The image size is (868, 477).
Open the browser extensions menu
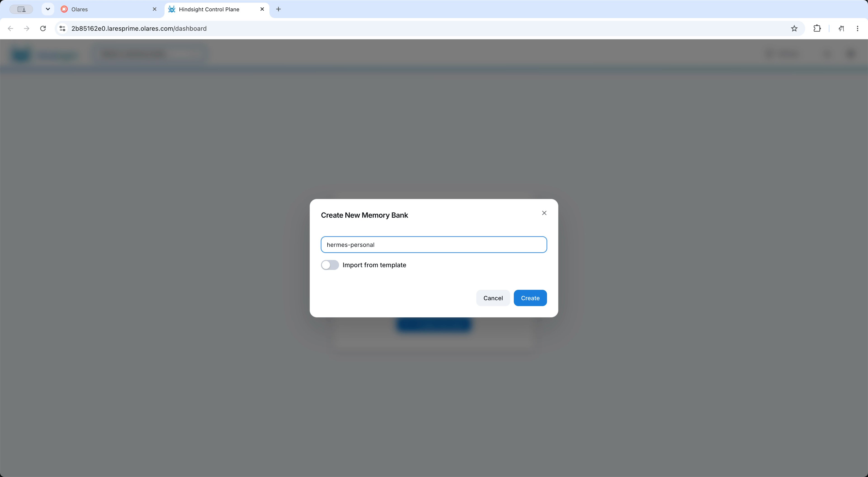click(817, 29)
